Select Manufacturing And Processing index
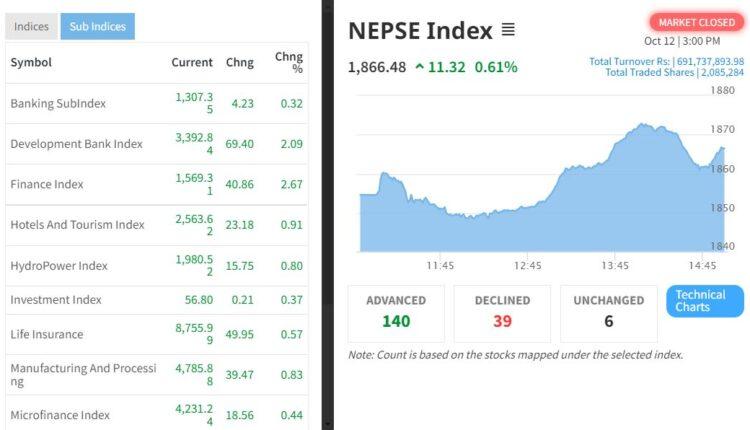 [x=83, y=374]
